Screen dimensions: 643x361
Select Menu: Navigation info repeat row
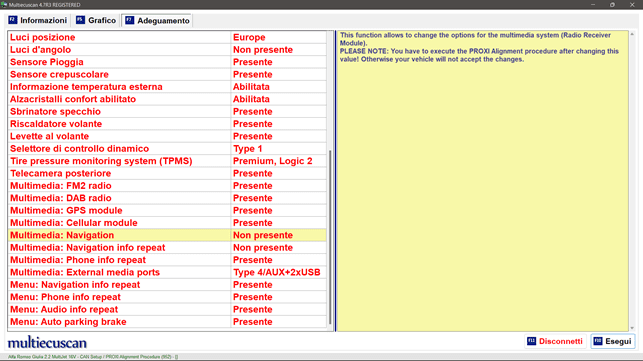[x=167, y=284]
